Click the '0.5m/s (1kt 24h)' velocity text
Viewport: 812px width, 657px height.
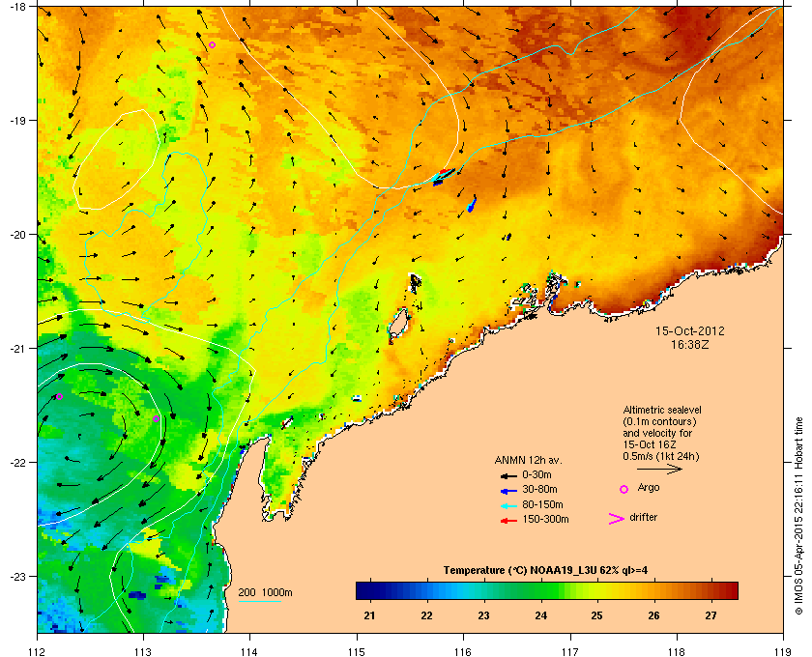pyautogui.click(x=661, y=456)
